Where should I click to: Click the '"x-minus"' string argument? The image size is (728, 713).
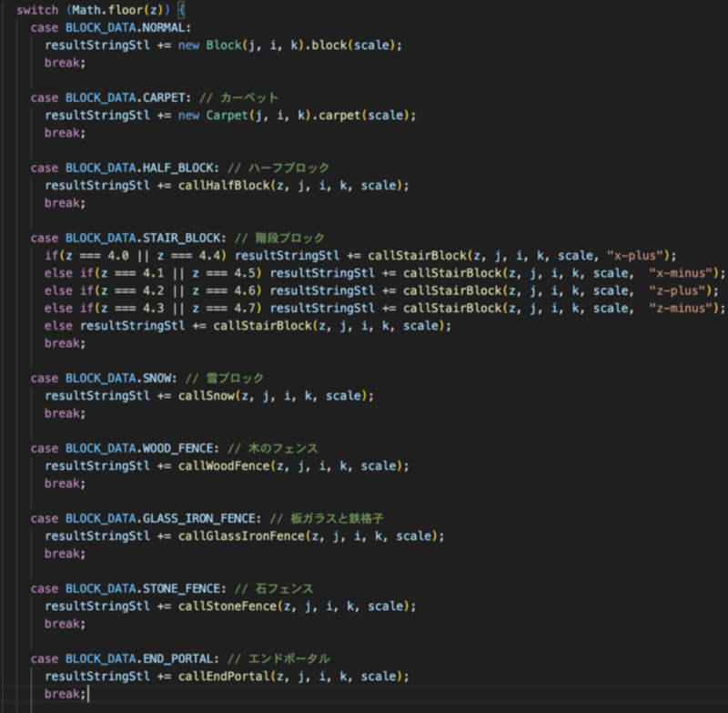point(680,273)
